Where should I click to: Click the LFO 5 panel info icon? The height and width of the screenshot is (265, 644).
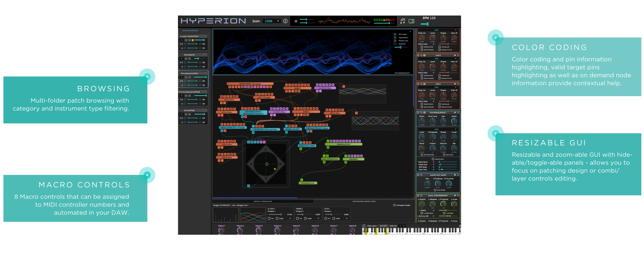[x=418, y=84]
